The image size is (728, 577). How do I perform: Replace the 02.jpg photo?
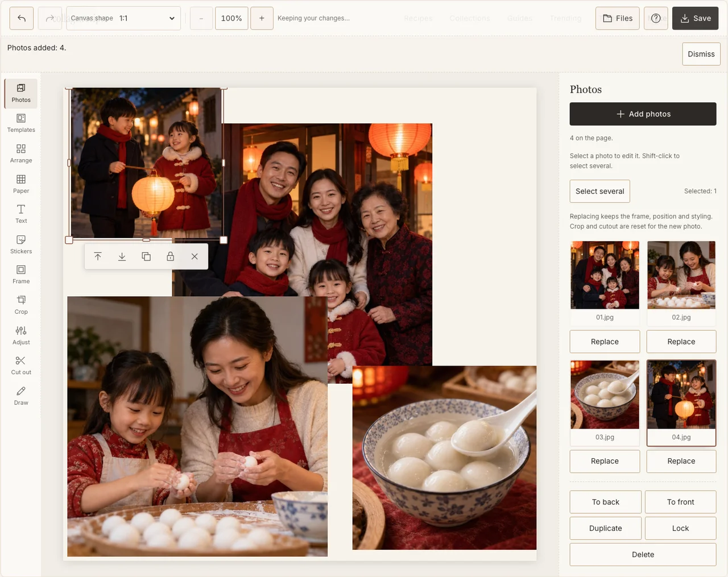pos(681,342)
